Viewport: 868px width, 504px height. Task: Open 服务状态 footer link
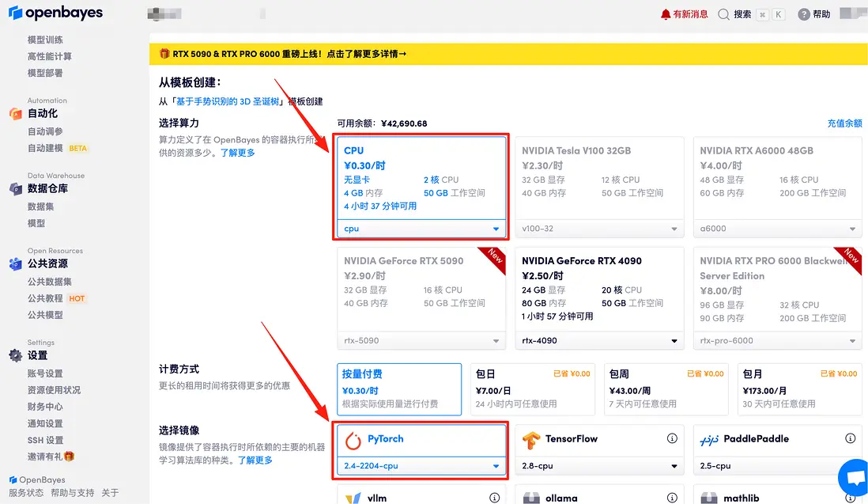coord(26,492)
